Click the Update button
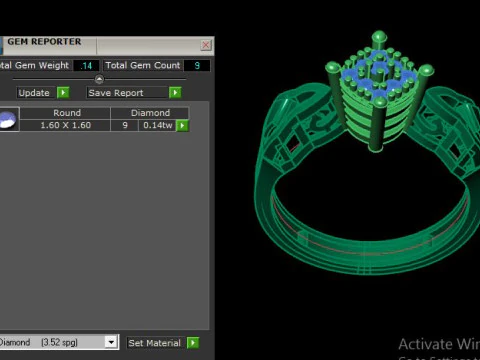Screen dimensions: 480x360 click(x=36, y=93)
